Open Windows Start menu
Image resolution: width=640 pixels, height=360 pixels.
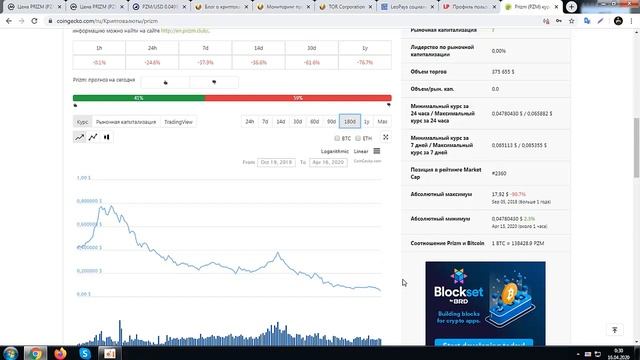(10, 353)
